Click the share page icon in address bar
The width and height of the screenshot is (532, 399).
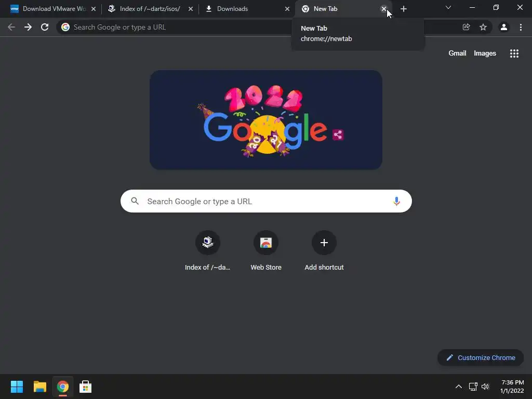(x=466, y=27)
